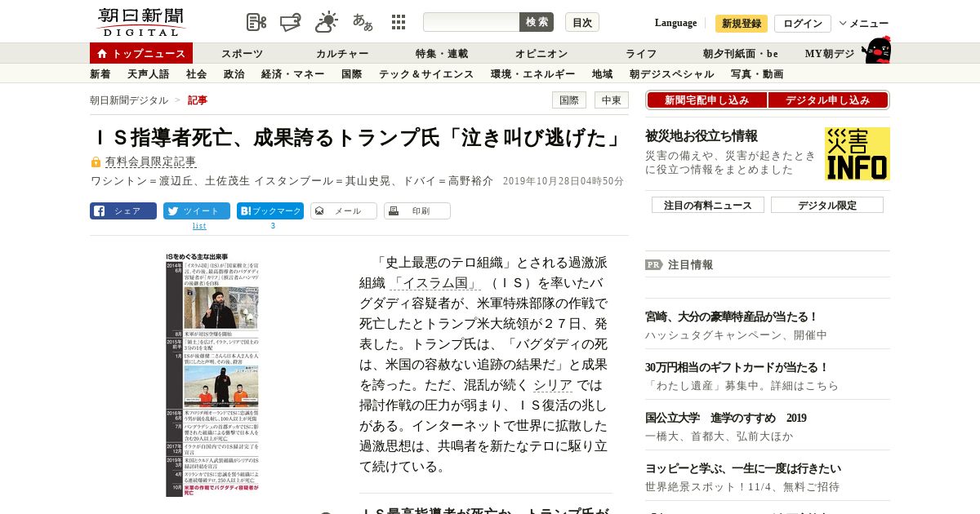Open the IS events timeline image

(214, 374)
